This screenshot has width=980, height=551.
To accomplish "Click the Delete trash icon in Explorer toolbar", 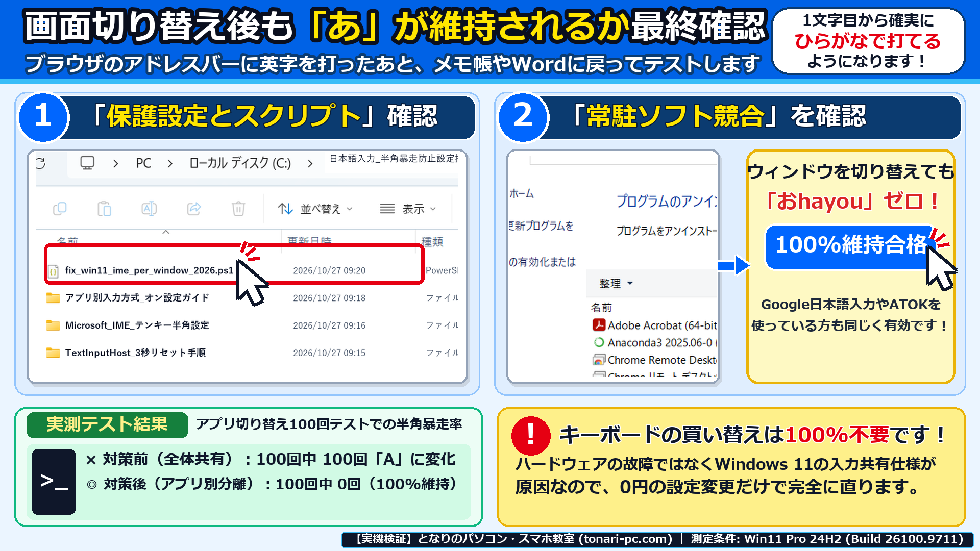I will coord(238,209).
